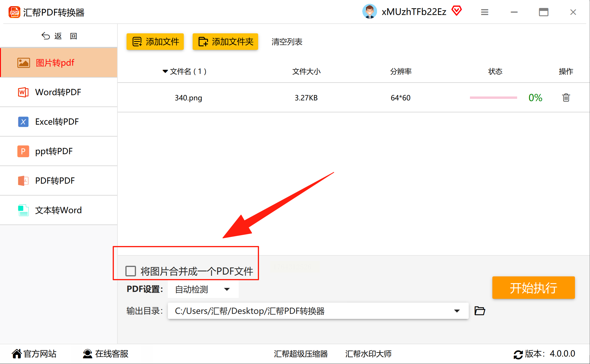Click the red VIP diamond icon
The image size is (590, 364).
coord(457,11)
